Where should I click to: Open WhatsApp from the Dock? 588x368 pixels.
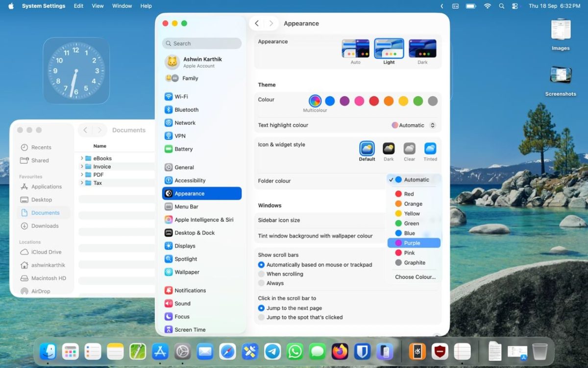295,351
